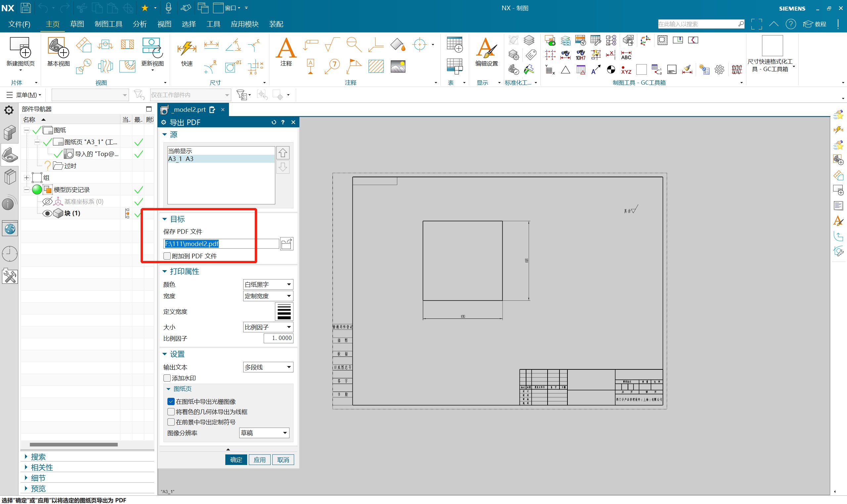Click the reset icon in Export PDF dialog

click(x=274, y=122)
